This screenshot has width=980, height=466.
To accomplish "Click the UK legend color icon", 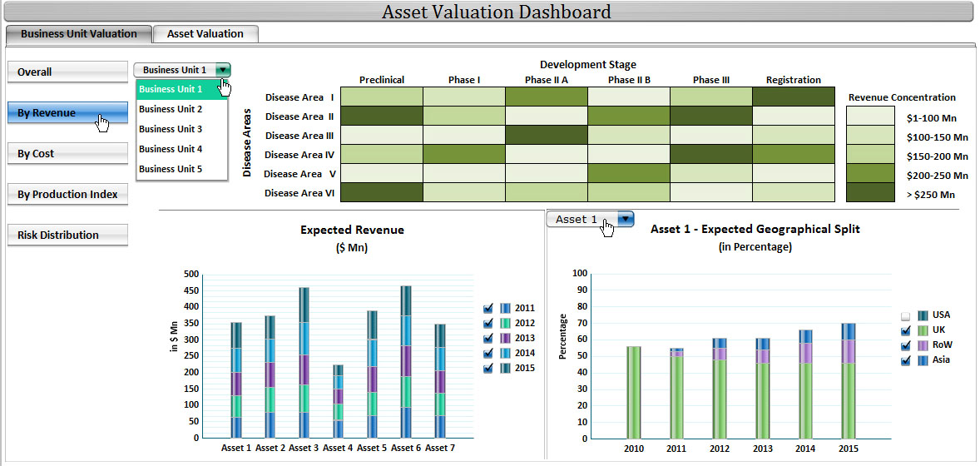I will coord(923,330).
